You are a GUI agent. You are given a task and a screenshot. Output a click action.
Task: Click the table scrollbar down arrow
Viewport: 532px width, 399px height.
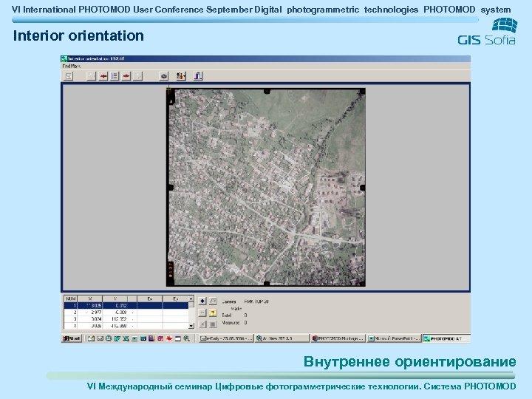[x=191, y=326]
